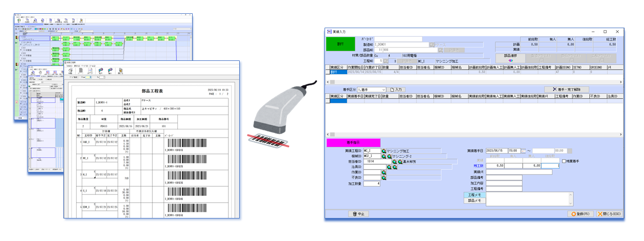Screen dimensions: 644x241
Task: Click the 部品備考 input field
Action: pyautogui.click(x=504, y=178)
